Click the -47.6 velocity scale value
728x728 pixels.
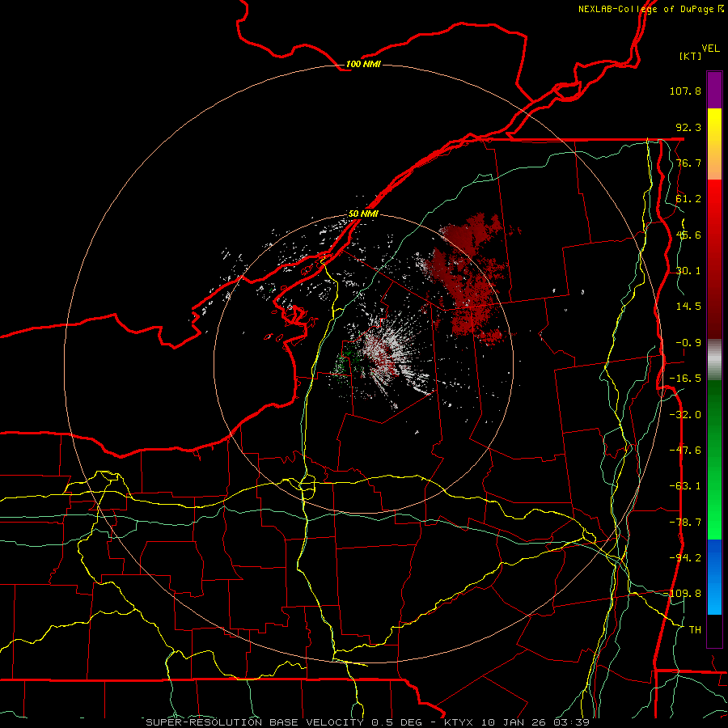pos(685,451)
